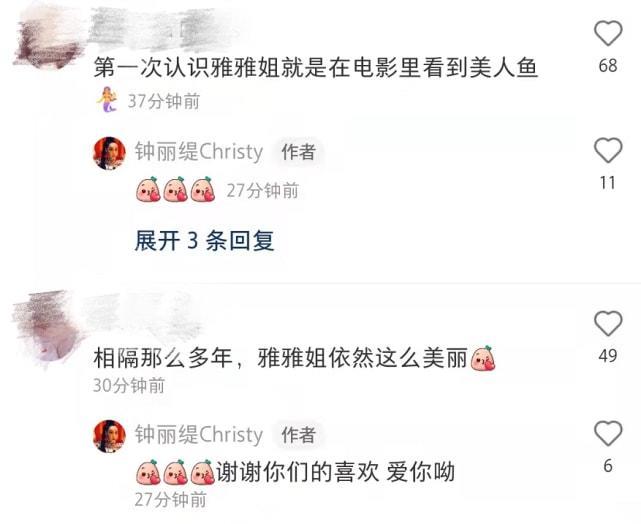The image size is (641, 524).
Task: Click the second 钟丽缇Christy username near bottom
Action: click(199, 434)
